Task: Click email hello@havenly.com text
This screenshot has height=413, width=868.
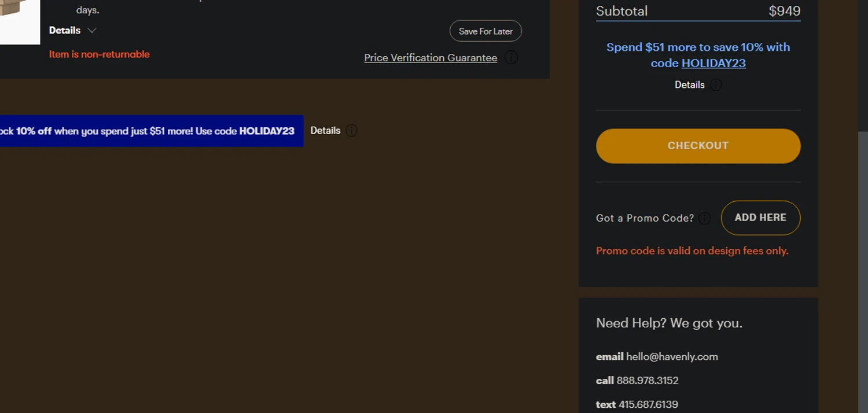Action: 657,357
